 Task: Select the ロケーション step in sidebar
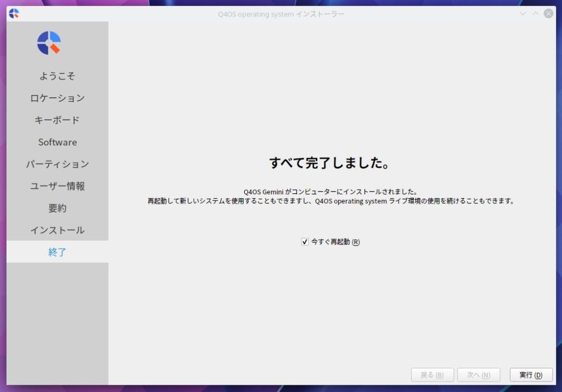57,98
